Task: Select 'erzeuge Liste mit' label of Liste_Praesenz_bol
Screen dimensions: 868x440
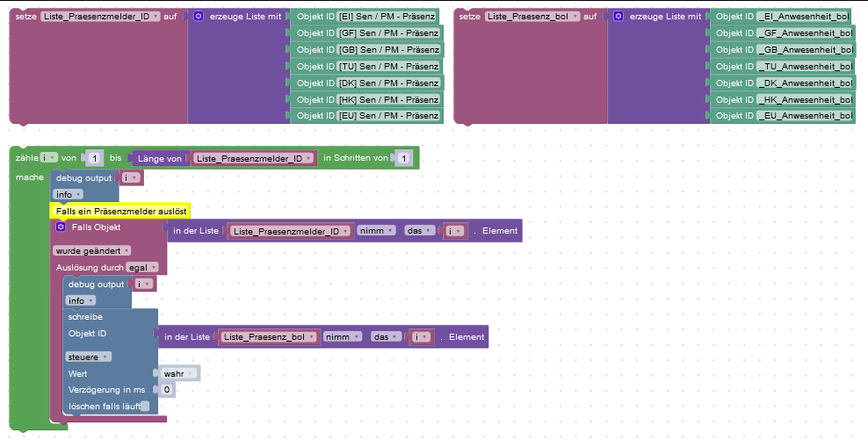Action: click(665, 17)
